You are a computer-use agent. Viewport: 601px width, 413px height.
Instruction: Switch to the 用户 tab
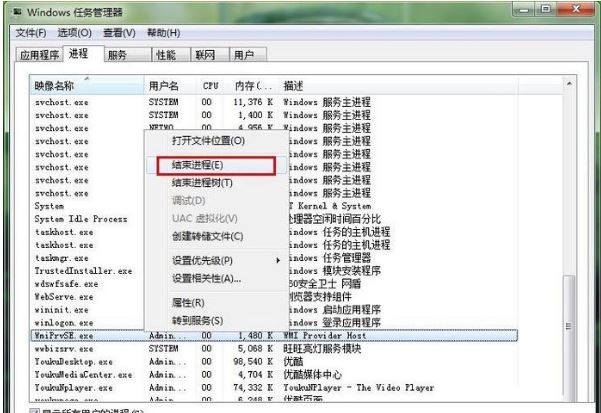pos(248,55)
